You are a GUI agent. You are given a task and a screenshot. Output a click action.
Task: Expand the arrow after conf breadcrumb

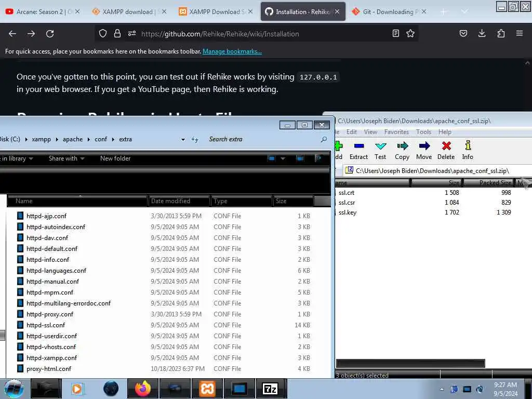113,139
